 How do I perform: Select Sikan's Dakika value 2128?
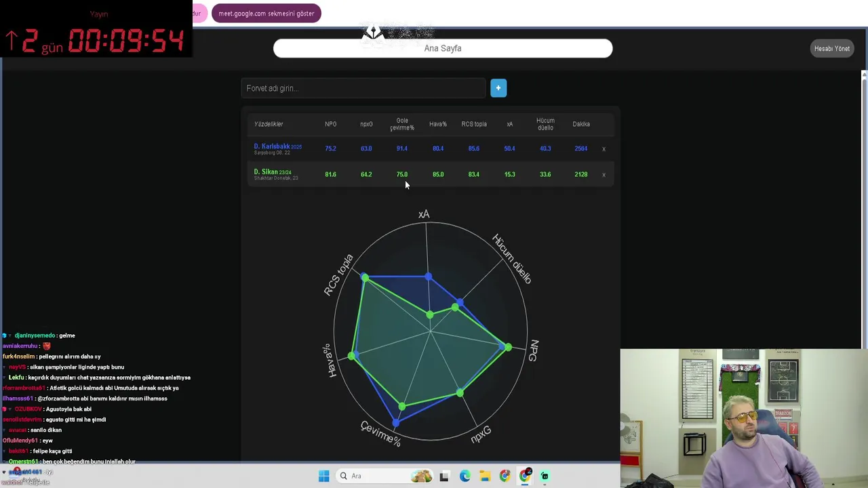(581, 174)
